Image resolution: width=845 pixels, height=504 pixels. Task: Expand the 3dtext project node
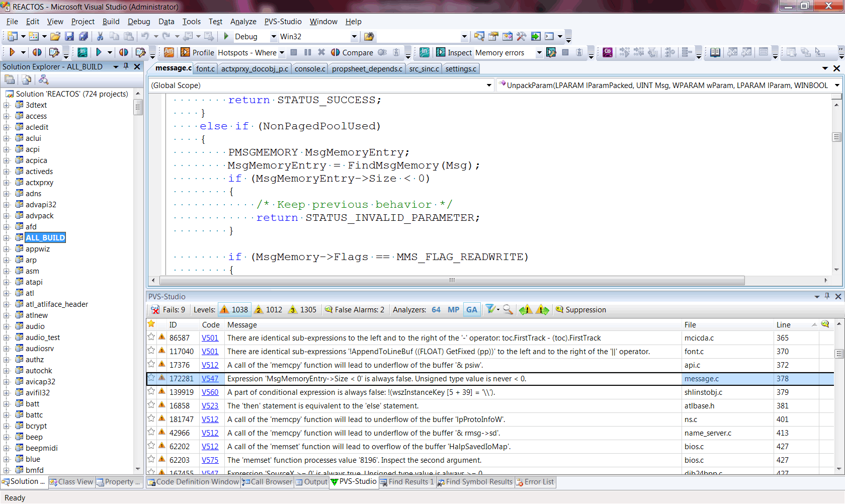click(x=7, y=105)
